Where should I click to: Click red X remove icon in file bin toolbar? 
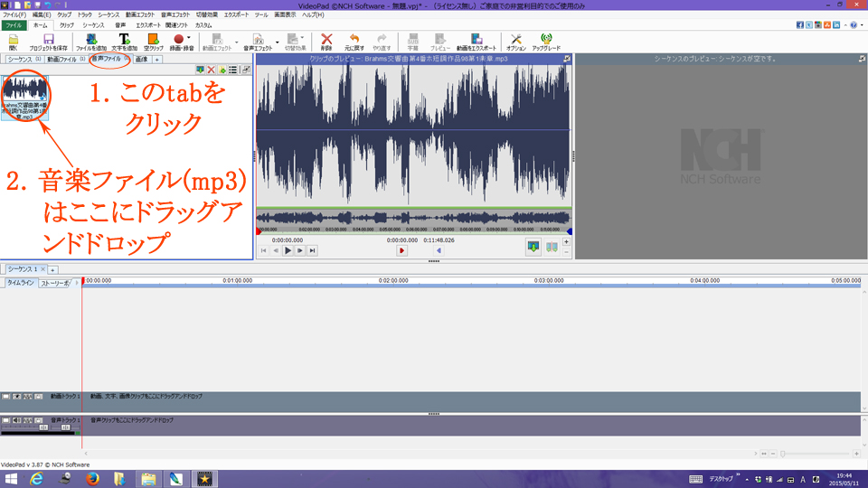pos(211,70)
